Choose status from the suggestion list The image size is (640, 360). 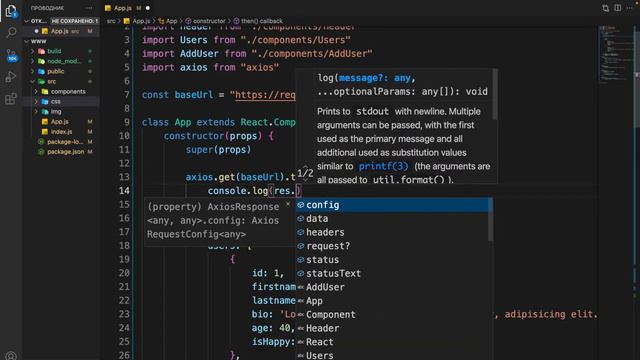coord(393,260)
